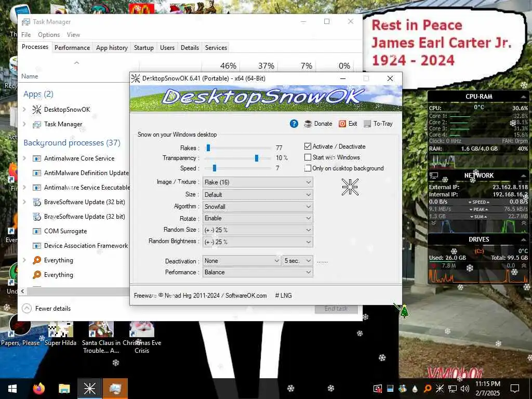This screenshot has height=399, width=532.
Task: Switch to the Details tab
Action: (x=190, y=48)
